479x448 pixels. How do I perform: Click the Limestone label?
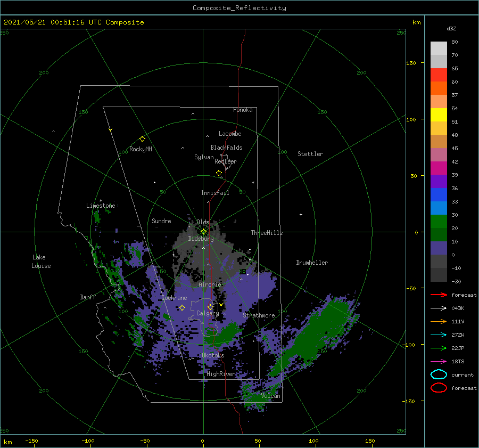click(101, 206)
